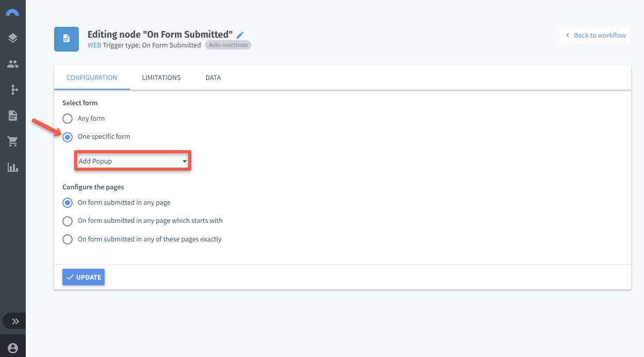Expand sidebar with double chevron button
Image resolution: width=644 pixels, height=357 pixels.
15,321
